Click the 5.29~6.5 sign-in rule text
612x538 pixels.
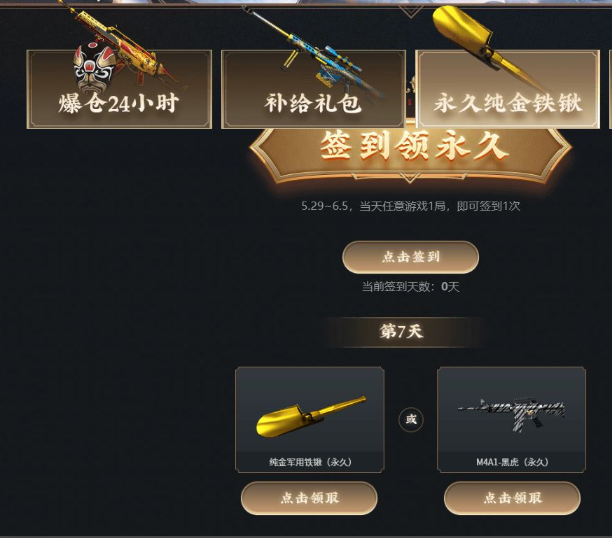coord(411,206)
